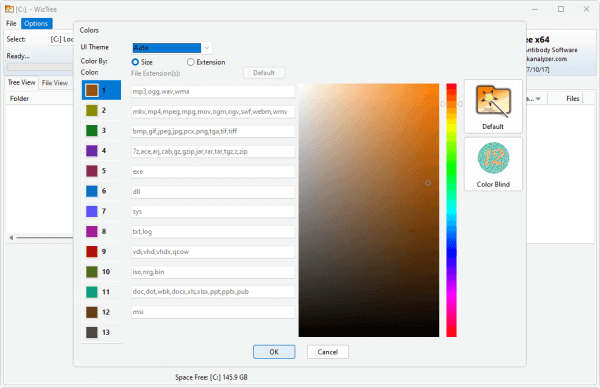Click the Folder column header
The image size is (600, 388).
coord(39,99)
